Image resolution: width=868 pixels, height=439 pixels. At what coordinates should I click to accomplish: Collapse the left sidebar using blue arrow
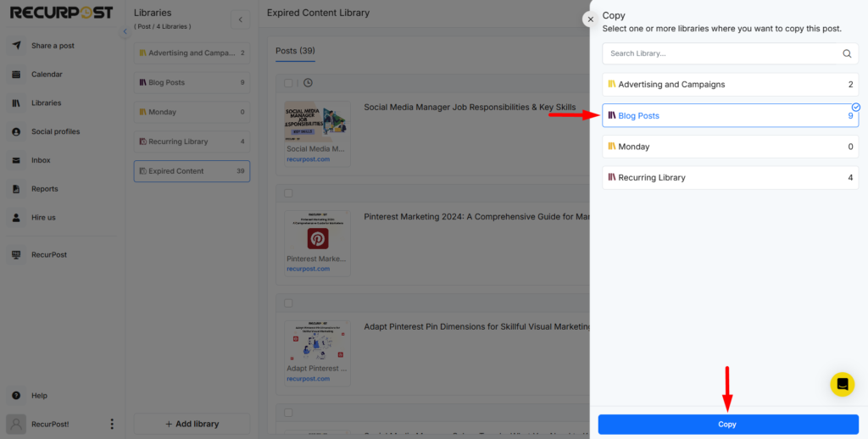pos(125,31)
